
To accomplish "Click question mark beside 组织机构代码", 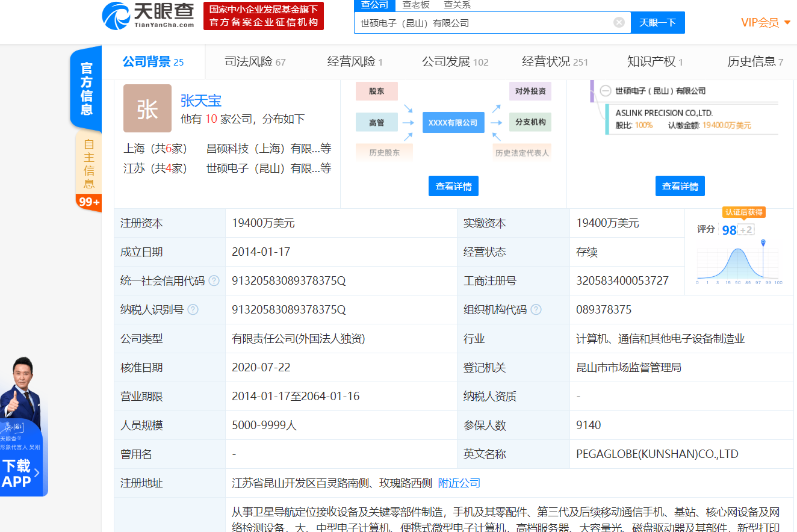I will (x=536, y=310).
